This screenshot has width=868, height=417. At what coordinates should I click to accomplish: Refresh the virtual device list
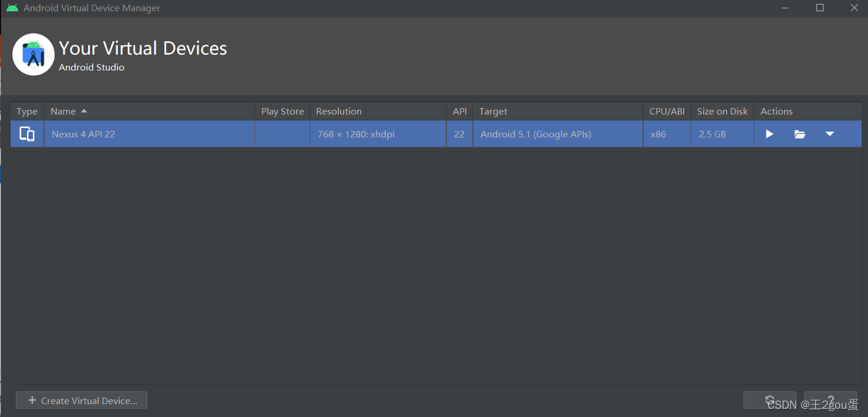pos(770,401)
